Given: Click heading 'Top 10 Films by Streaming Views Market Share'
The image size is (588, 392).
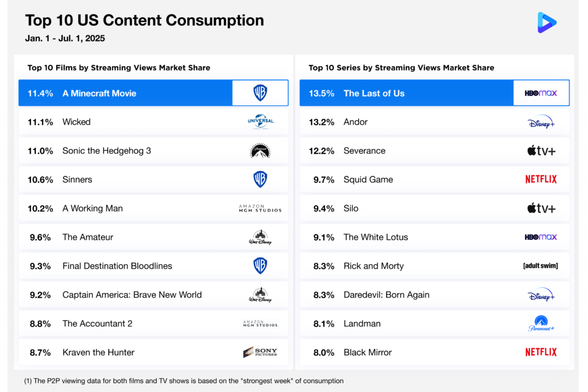Looking at the screenshot, I should (119, 68).
